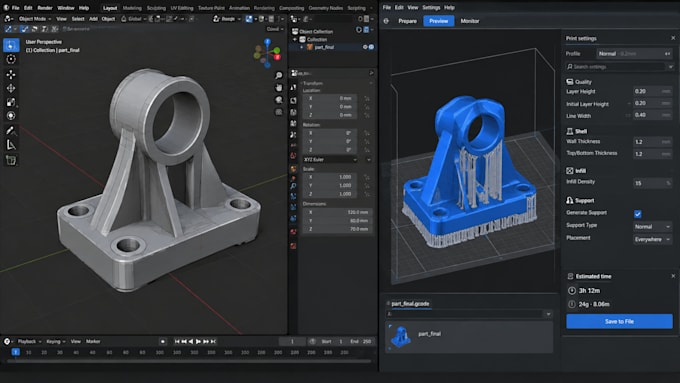680x383 pixels.
Task: Click the timeline horizontal scrollbar
Action: [190, 361]
